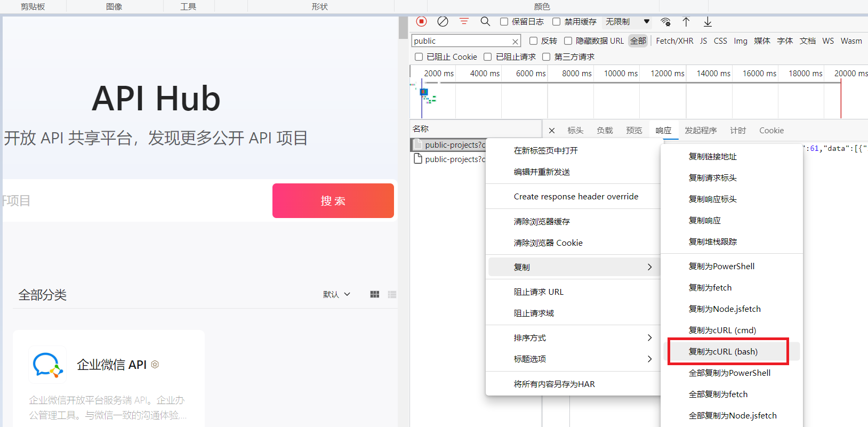This screenshot has width=868, height=427.
Task: Switch to list view icon
Action: [x=392, y=294]
